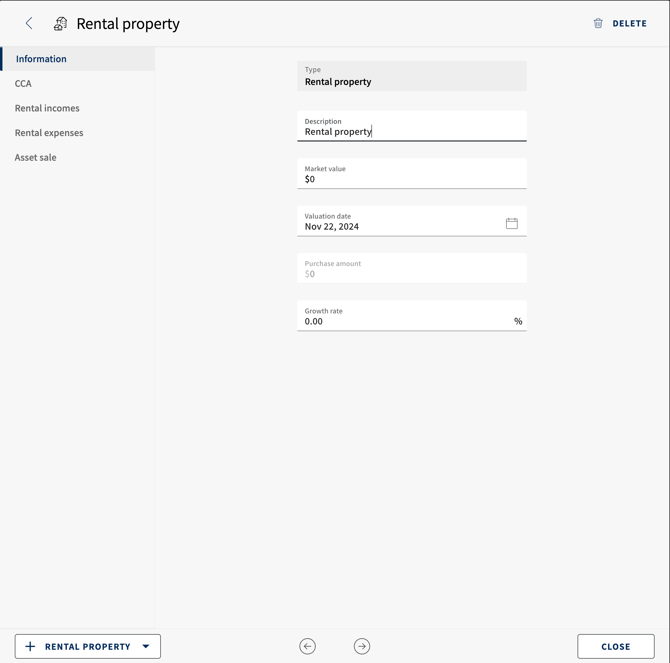
Task: Focus the Description text field
Action: 412,126
